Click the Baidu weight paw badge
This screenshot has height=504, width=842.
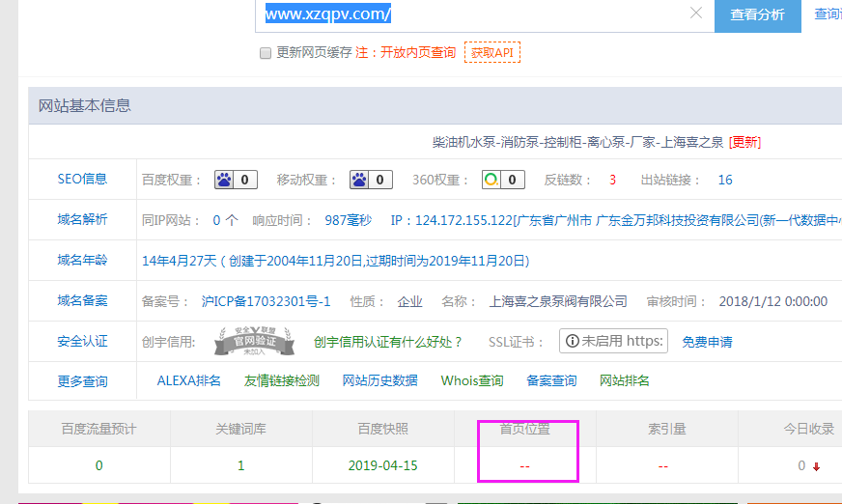click(236, 180)
